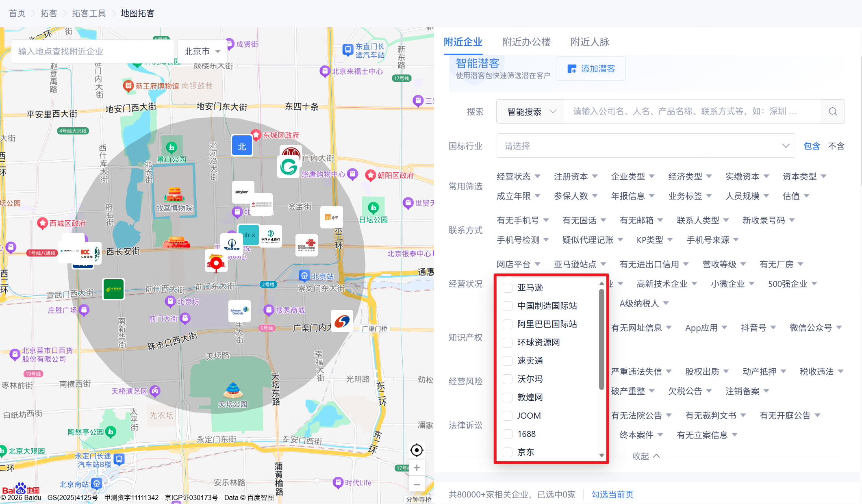
Task: Zoom in the map with plus icon
Action: 417,468
